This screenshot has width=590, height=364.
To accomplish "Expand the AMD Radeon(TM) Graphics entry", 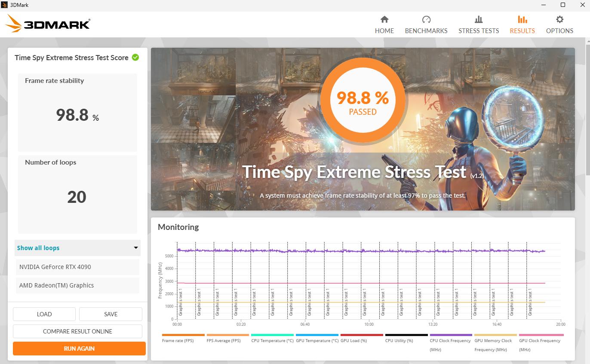I will (x=77, y=285).
